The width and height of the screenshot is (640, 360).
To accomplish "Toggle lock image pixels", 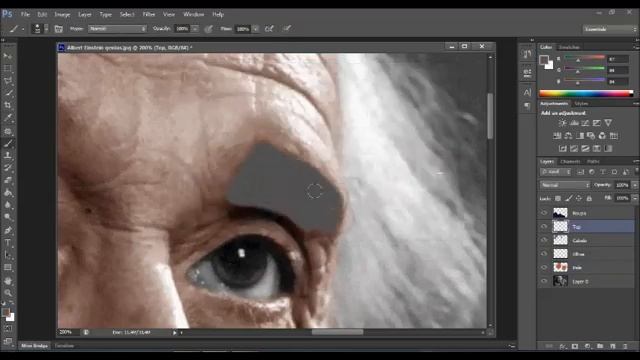I will 569,198.
